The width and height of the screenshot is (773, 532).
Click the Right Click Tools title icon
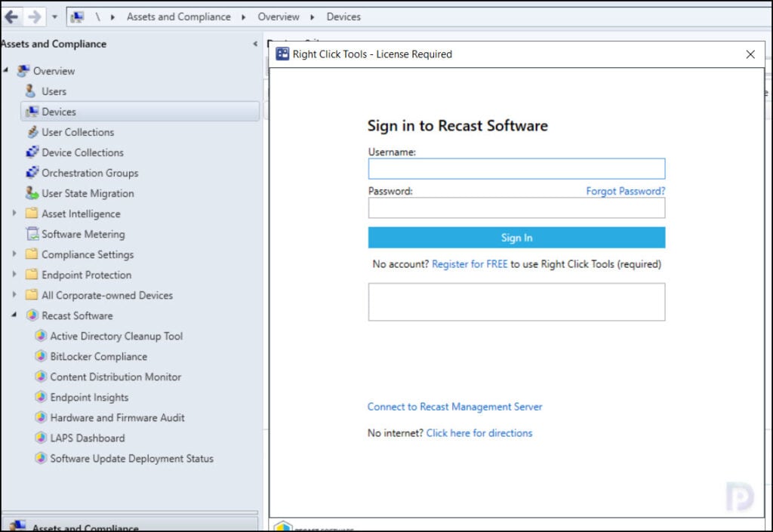(x=282, y=54)
